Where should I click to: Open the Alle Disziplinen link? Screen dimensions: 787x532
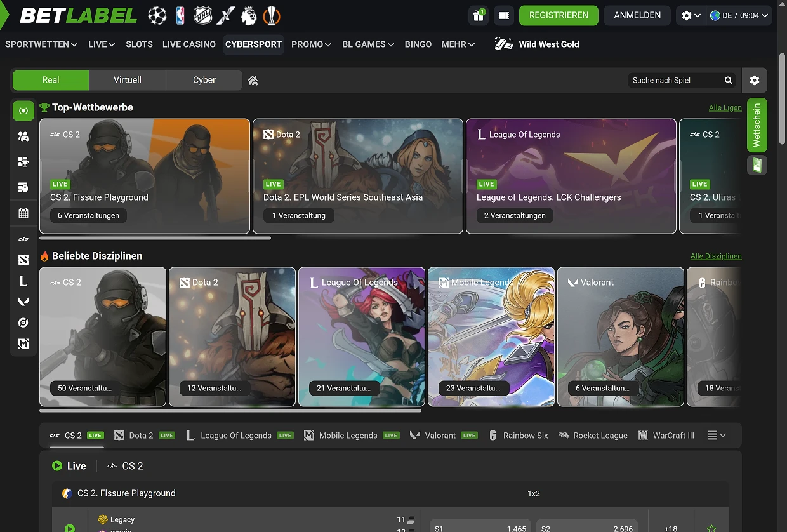point(716,256)
